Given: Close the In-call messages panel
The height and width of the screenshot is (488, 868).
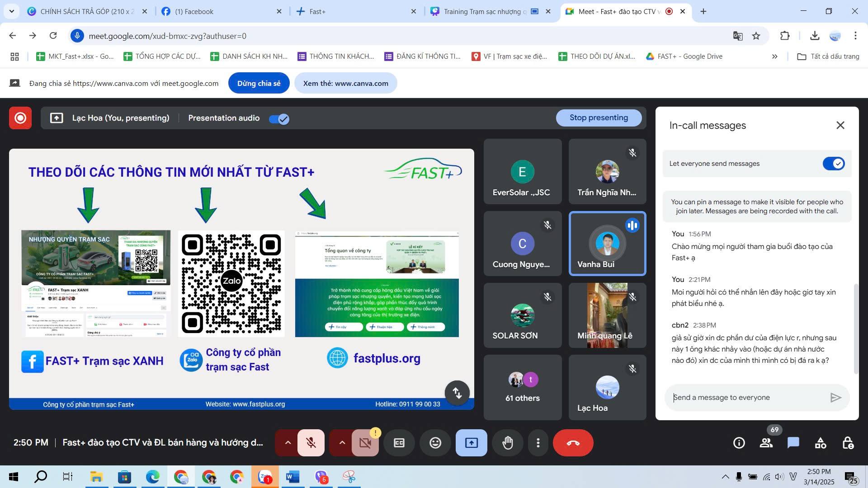Looking at the screenshot, I should 840,125.
